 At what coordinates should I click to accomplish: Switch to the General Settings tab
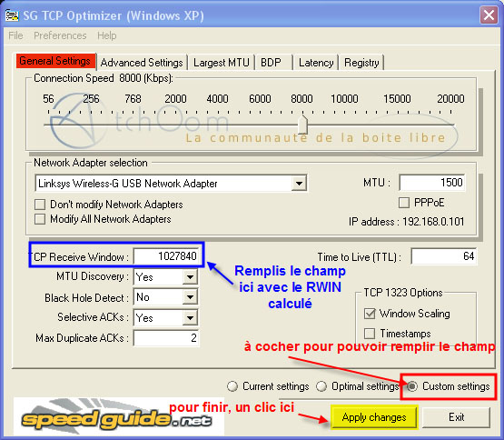click(x=55, y=61)
